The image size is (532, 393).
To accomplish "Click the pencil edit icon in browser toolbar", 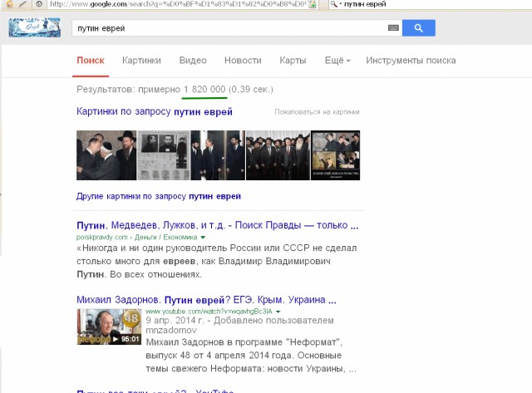I will [23, 4].
